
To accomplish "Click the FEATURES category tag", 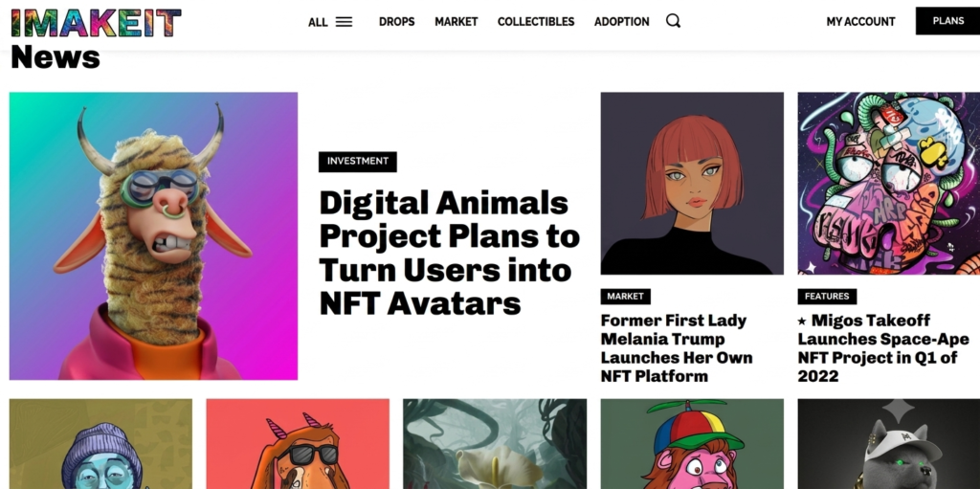I will [x=827, y=297].
